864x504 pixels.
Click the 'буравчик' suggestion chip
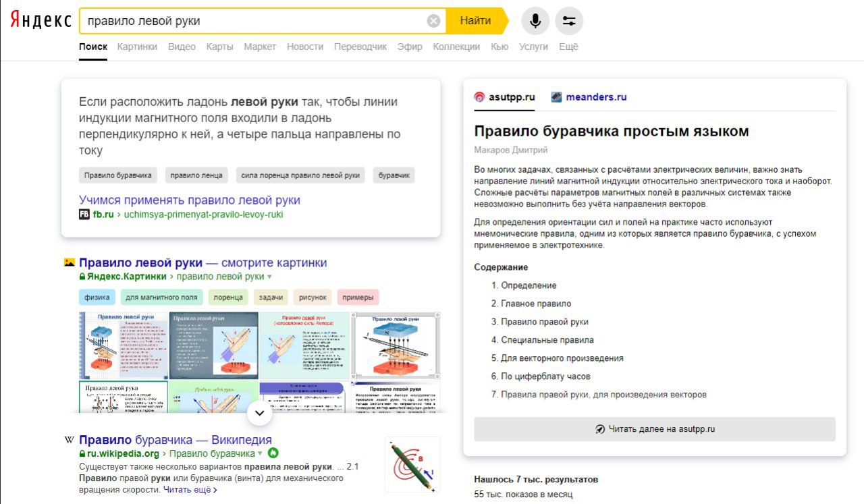coord(394,175)
